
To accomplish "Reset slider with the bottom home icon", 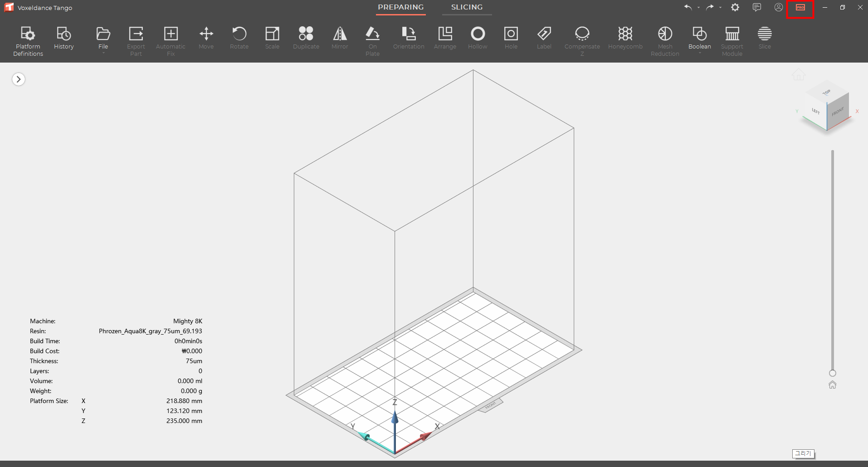I will point(833,385).
